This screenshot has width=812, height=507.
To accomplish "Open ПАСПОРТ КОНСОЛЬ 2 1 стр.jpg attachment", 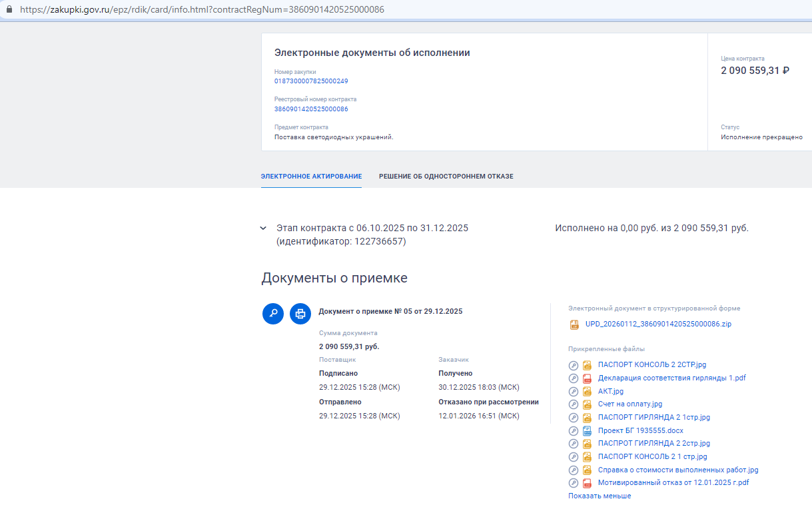I will point(653,456).
